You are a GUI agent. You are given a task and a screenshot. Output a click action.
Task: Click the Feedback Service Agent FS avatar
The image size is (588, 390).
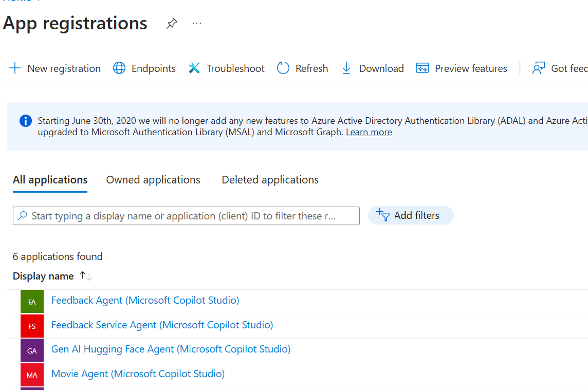pyautogui.click(x=32, y=325)
